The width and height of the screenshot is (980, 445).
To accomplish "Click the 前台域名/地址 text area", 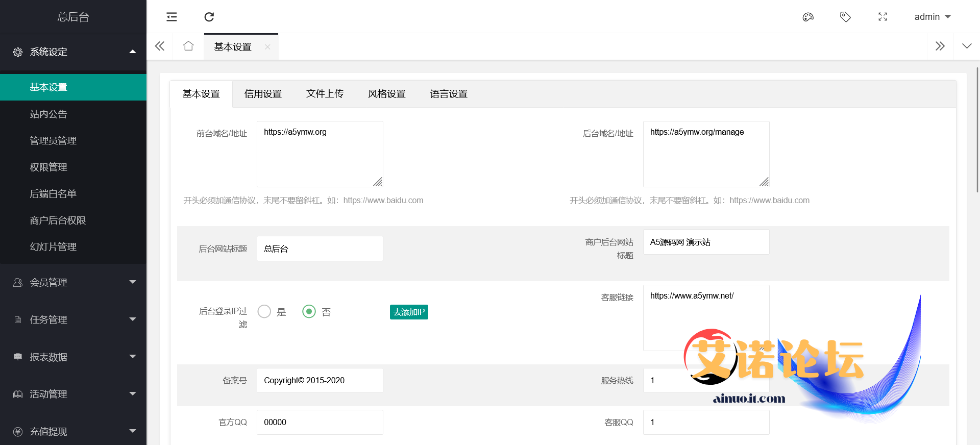I will [x=320, y=154].
